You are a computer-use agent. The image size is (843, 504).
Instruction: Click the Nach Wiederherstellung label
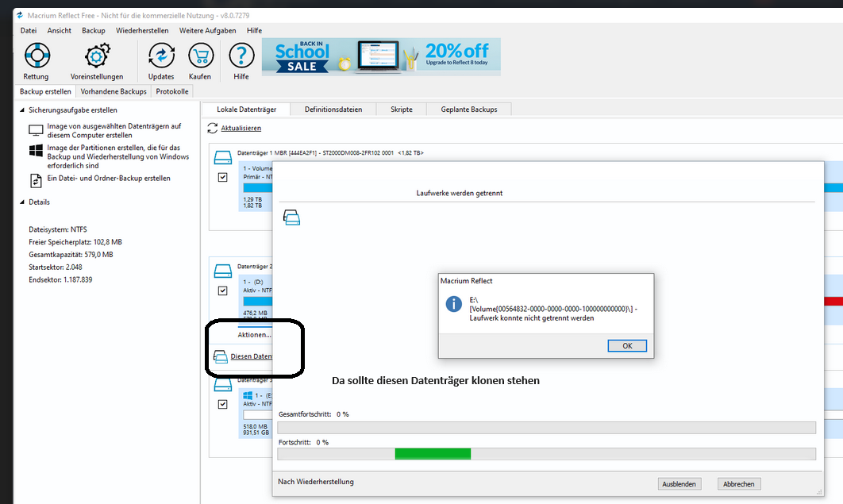316,482
